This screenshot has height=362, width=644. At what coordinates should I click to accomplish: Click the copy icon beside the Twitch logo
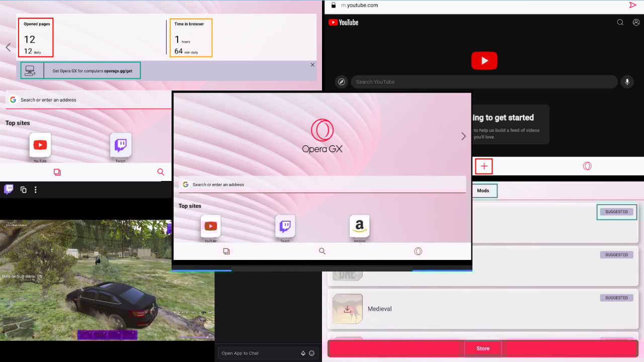click(x=23, y=190)
